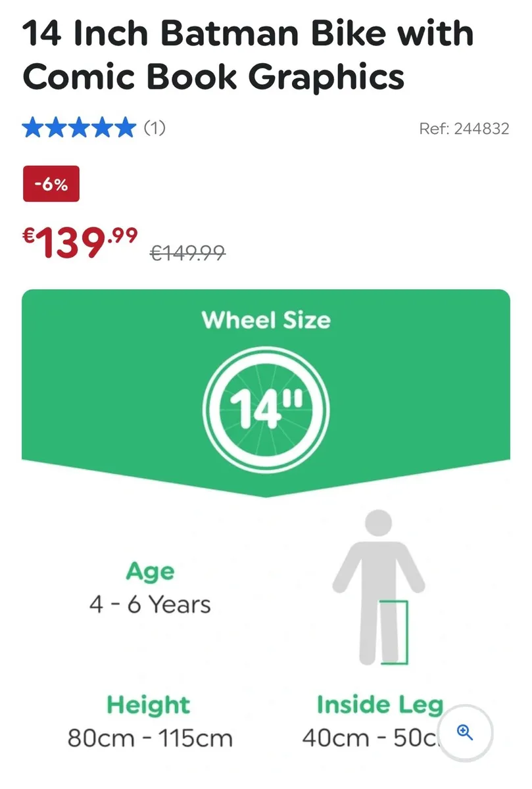Tap the magnifier zoom icon button
532x789 pixels.
pos(464,732)
